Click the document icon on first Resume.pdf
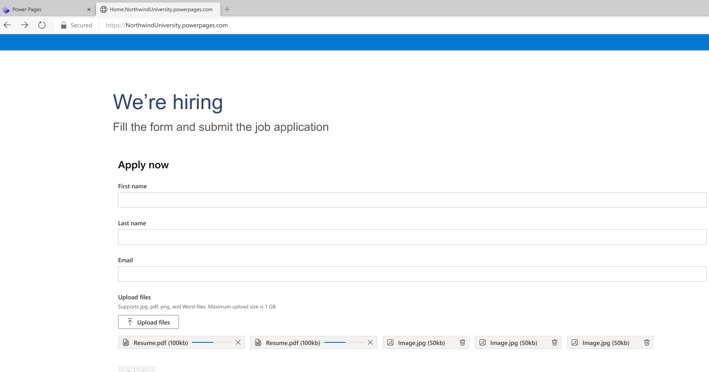Screen dimensions: 709x372 (x=126, y=343)
